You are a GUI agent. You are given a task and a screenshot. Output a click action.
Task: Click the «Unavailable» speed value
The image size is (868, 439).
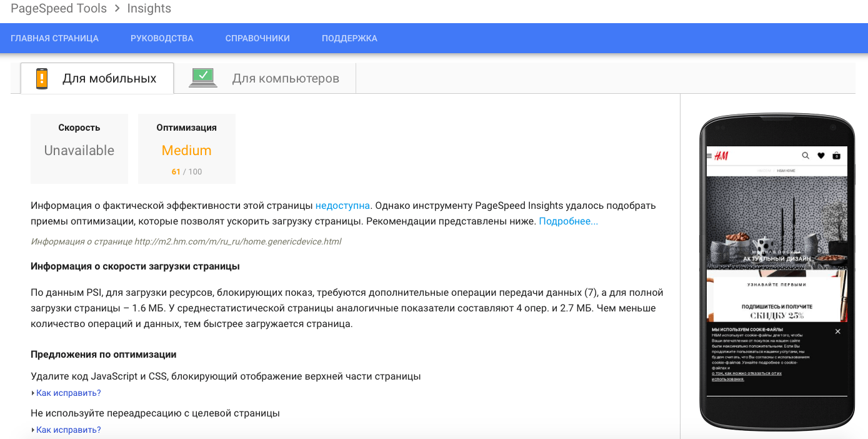click(x=79, y=151)
